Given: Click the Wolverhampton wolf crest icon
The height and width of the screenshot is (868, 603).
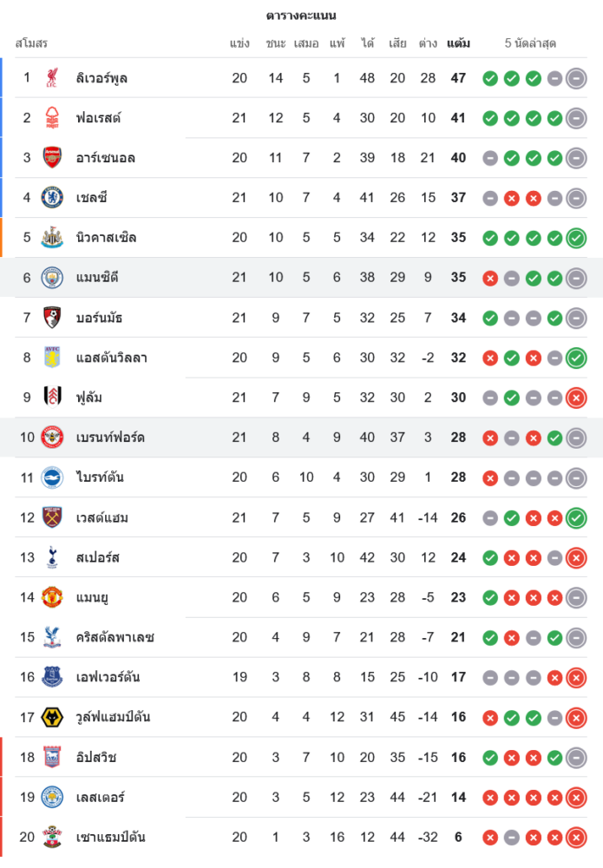Looking at the screenshot, I should [52, 717].
